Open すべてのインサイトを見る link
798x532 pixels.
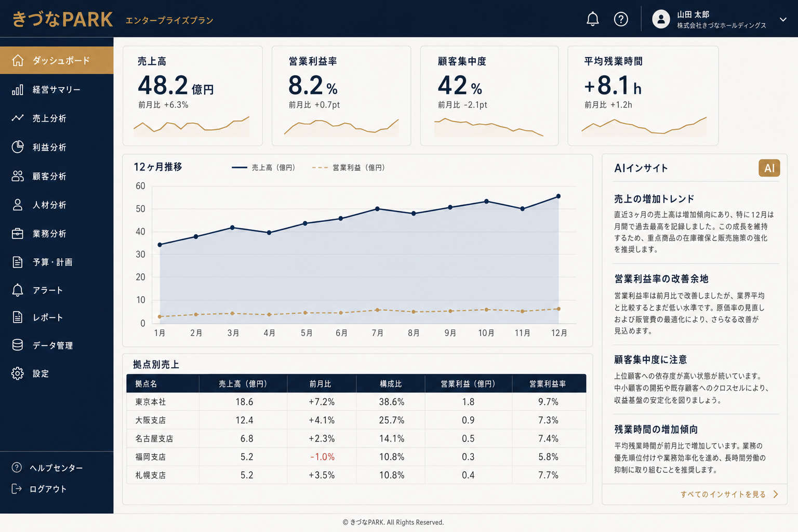[x=723, y=494]
